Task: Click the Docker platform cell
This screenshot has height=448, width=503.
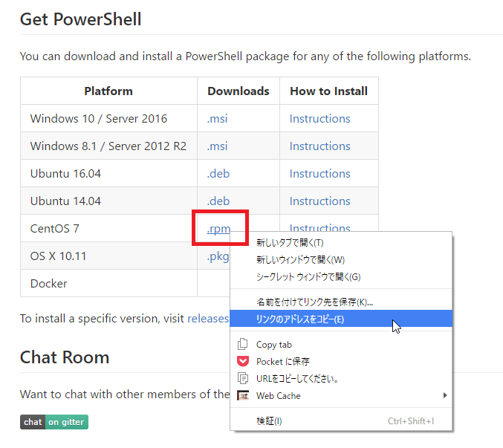Action: point(108,284)
